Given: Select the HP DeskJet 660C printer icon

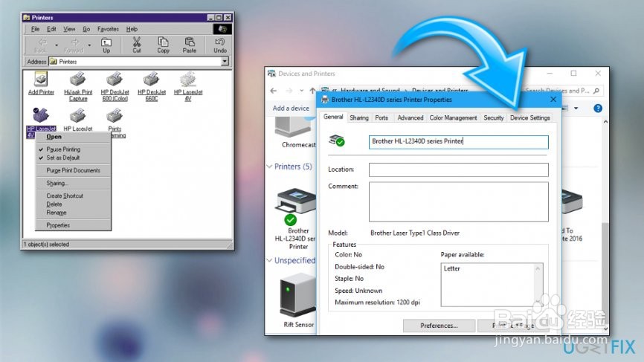Looking at the screenshot, I should tap(152, 86).
